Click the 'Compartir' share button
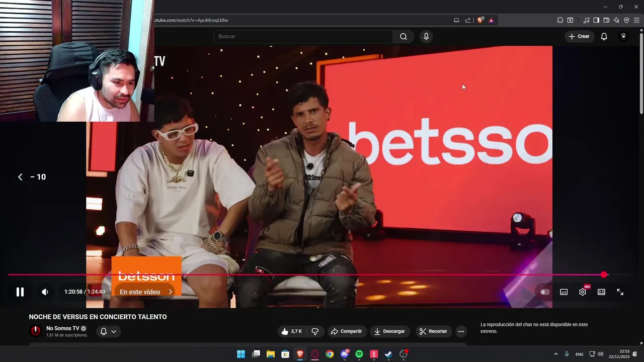 [x=346, y=331]
